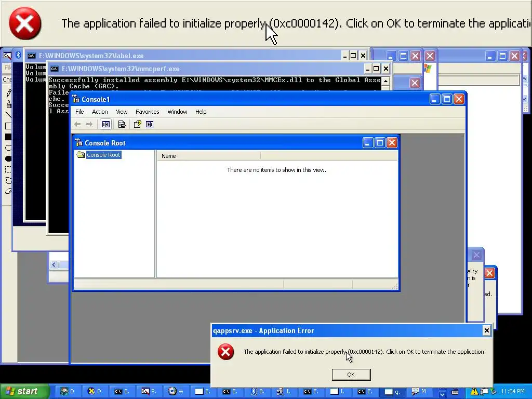Image resolution: width=532 pixels, height=399 pixels.
Task: Click the Forward arrow in Console1 toolbar
Action: (89, 124)
